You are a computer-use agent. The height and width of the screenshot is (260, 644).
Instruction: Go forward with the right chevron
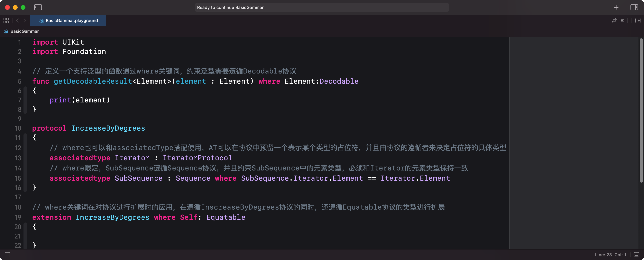coord(25,21)
